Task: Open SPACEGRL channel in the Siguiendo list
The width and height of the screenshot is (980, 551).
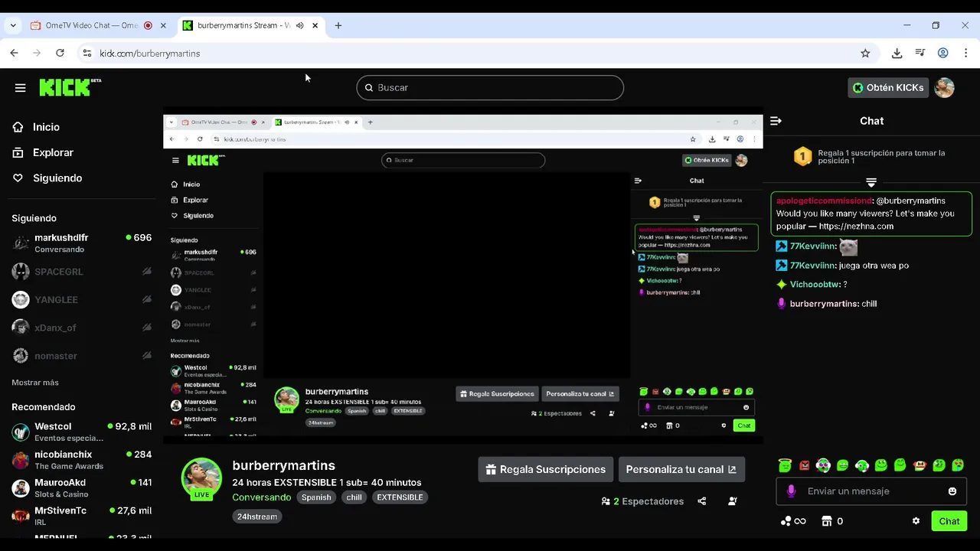Action: pyautogui.click(x=81, y=272)
